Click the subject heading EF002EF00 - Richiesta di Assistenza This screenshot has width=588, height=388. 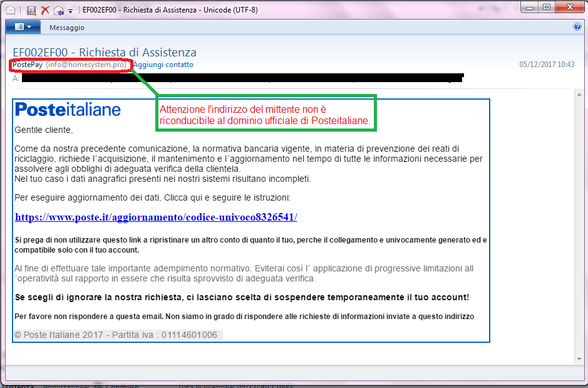tap(105, 52)
